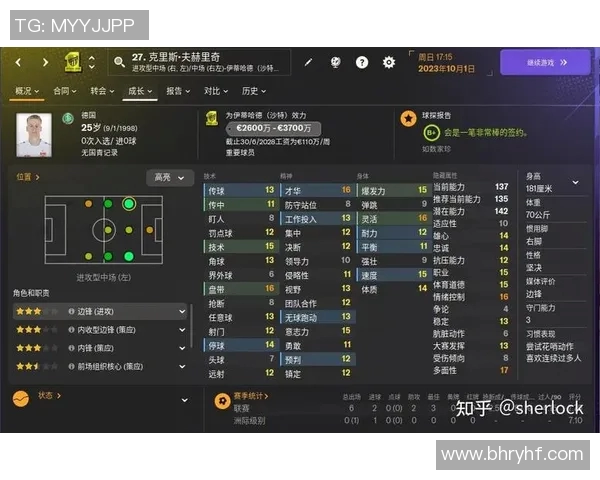This screenshot has width=600, height=480.
Task: Click the 爆发力 attribute row
Action: coord(393,190)
